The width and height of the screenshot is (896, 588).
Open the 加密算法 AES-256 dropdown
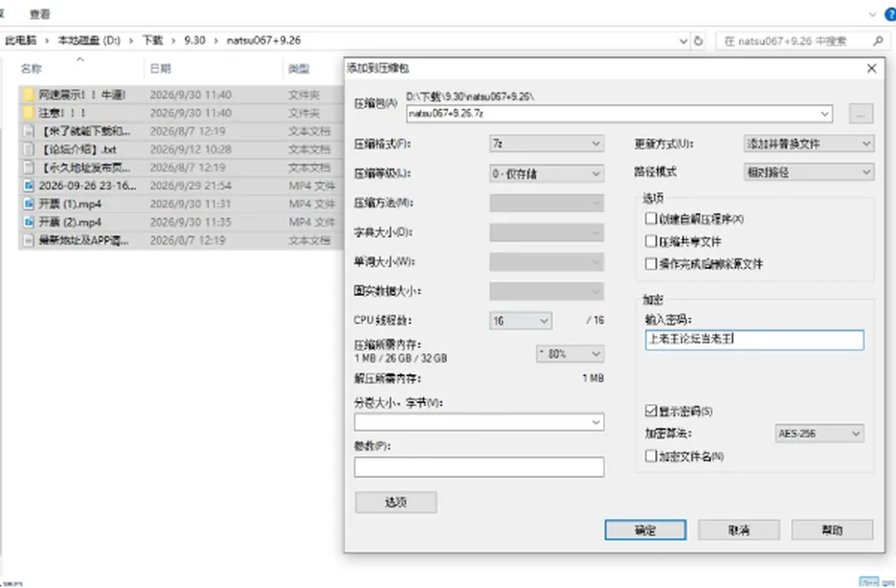819,433
